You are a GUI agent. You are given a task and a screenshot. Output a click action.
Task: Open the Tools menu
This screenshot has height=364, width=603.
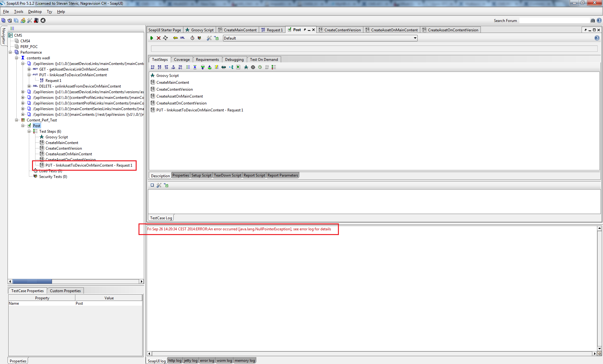19,12
